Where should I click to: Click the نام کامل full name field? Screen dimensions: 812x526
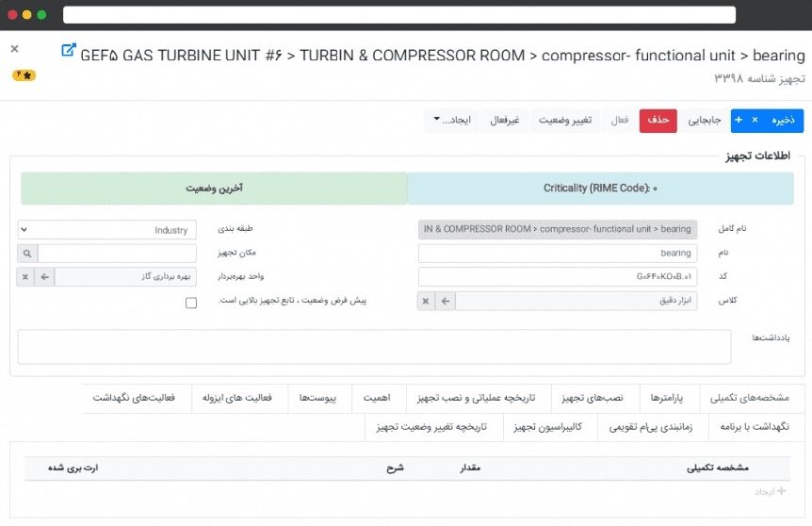(x=558, y=229)
